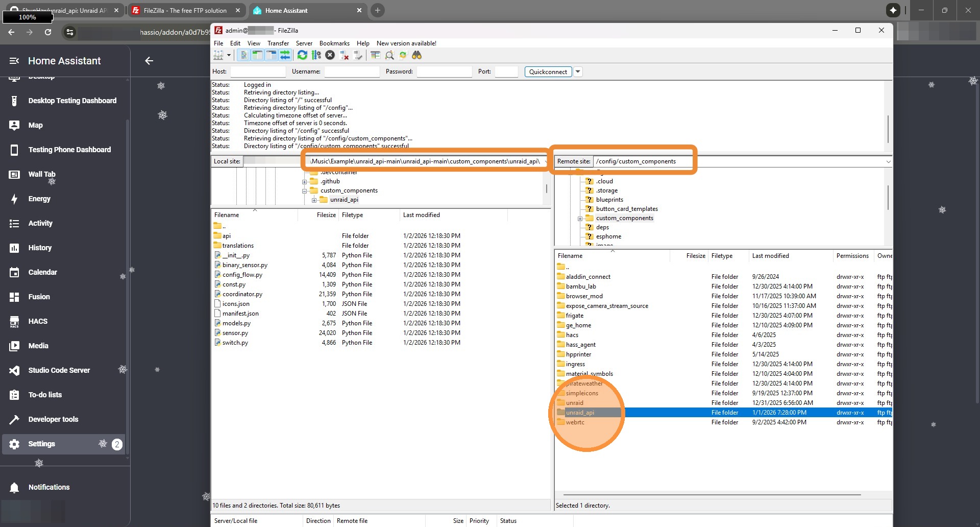Open HACS in Home Assistant sidebar

click(38, 321)
